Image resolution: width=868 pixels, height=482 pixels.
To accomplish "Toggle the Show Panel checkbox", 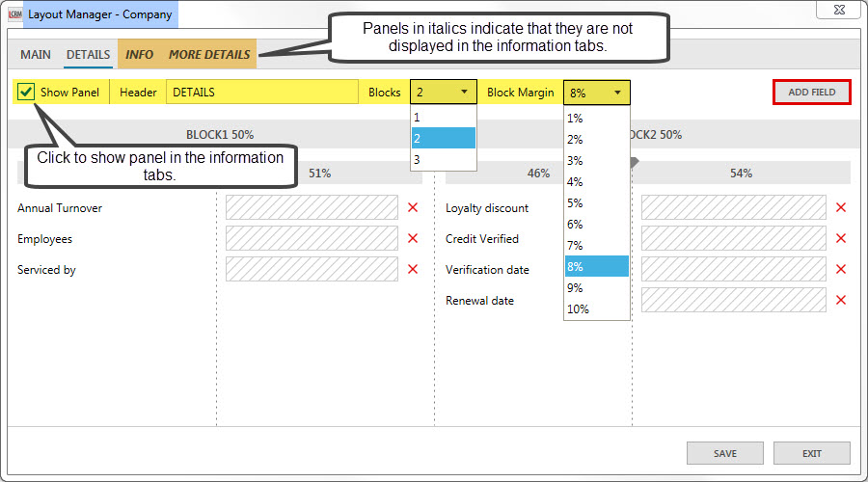I will pyautogui.click(x=27, y=93).
